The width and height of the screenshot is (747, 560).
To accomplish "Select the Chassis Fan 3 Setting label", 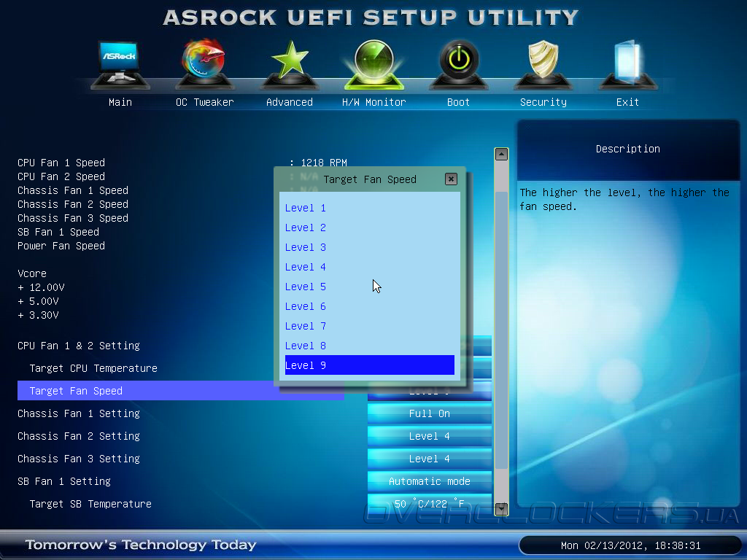I will [79, 459].
